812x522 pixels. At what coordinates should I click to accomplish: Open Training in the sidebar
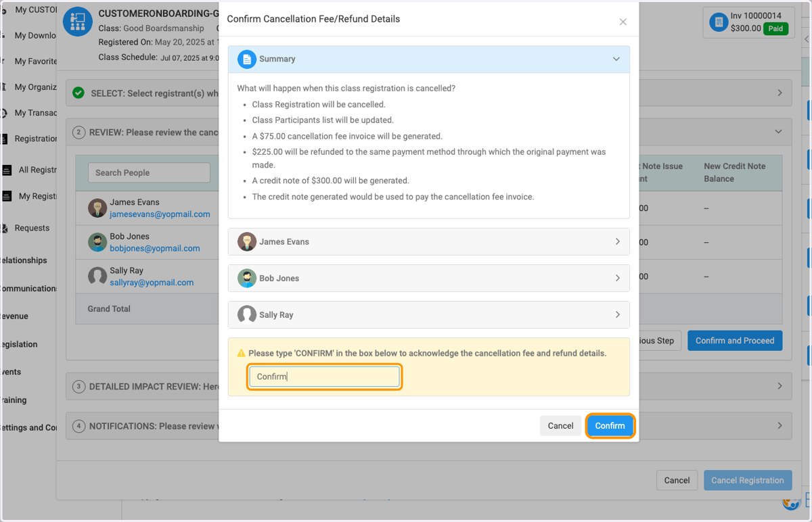click(14, 400)
